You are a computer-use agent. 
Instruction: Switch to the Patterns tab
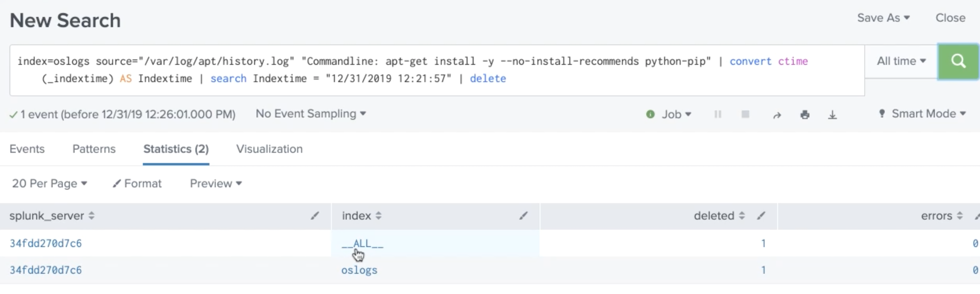tap(94, 149)
